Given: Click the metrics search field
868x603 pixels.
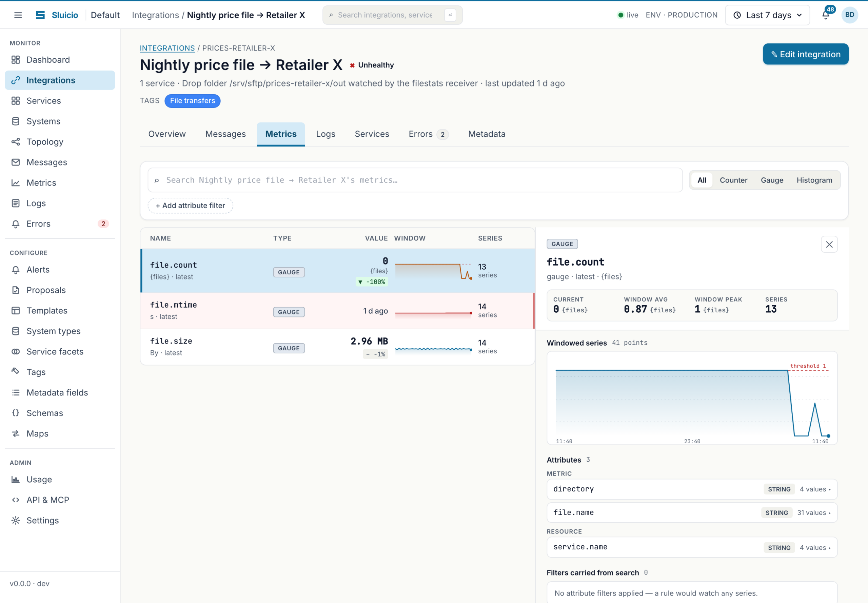Looking at the screenshot, I should [415, 180].
